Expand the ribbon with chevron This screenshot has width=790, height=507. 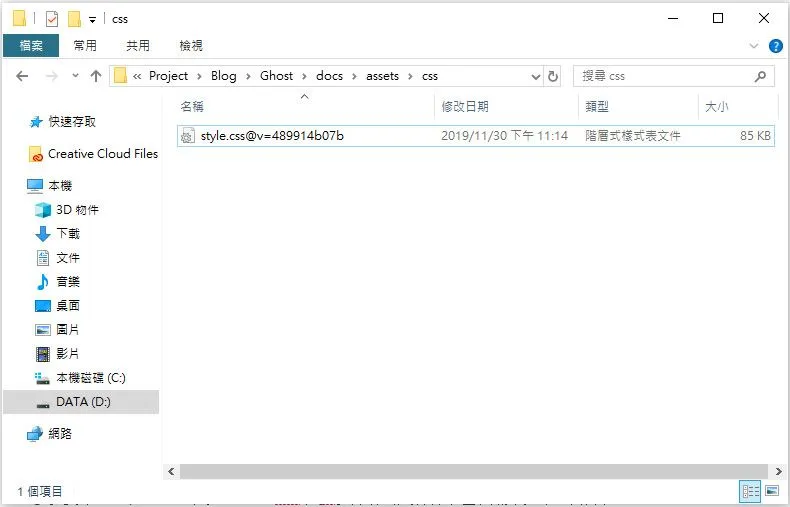(754, 46)
